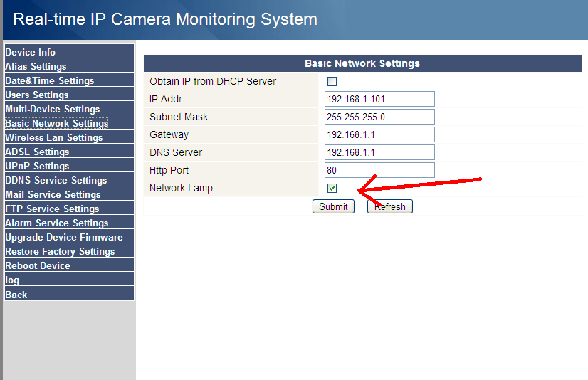
Task: Go to Alias Settings
Action: [36, 66]
